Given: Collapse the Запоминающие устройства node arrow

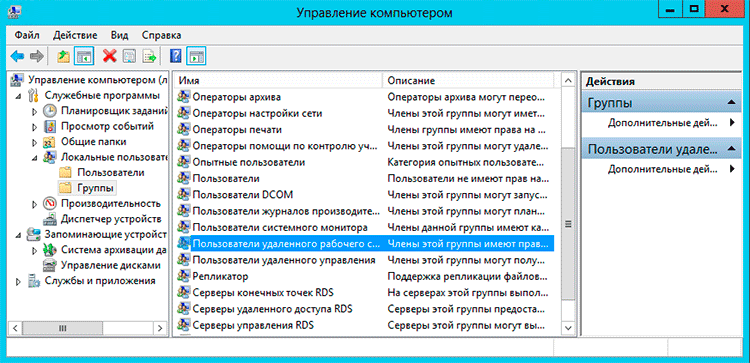Looking at the screenshot, I should [x=19, y=235].
